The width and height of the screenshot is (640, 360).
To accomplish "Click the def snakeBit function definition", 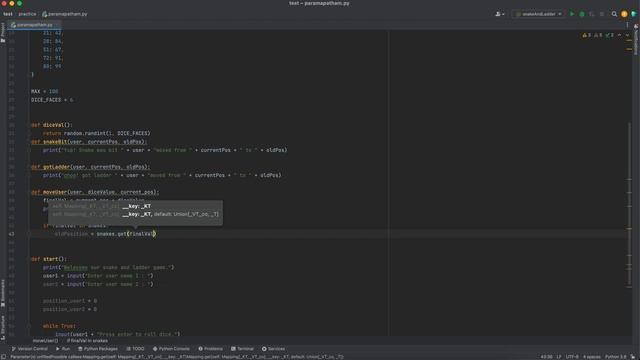I will [89, 142].
